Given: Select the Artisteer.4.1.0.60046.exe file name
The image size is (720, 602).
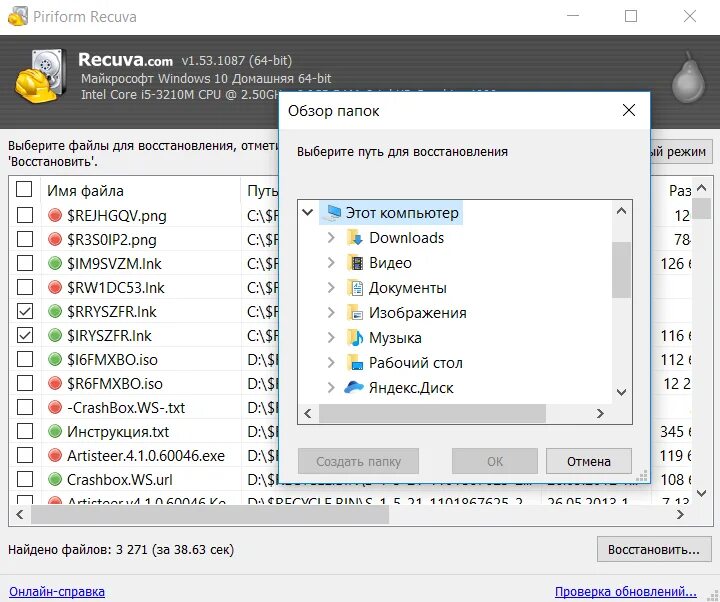Looking at the screenshot, I should tap(146, 456).
